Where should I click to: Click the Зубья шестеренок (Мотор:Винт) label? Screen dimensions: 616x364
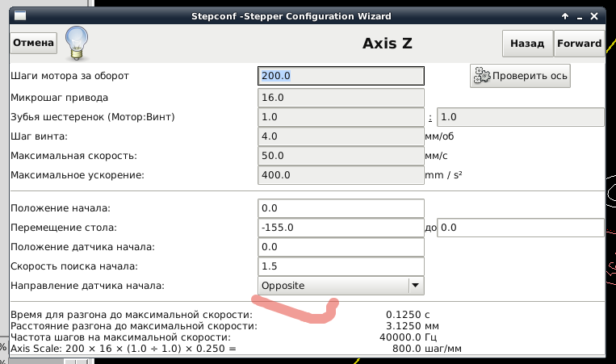93,117
